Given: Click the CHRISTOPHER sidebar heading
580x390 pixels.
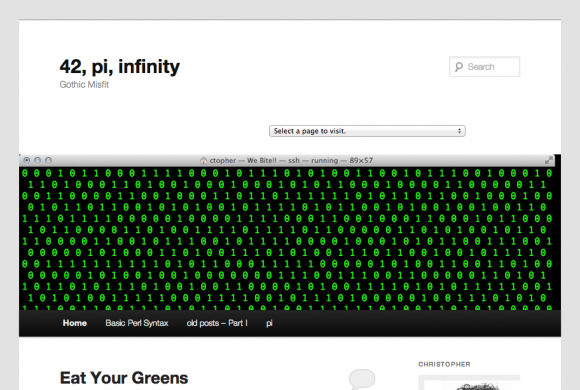Looking at the screenshot, I should coord(444,364).
